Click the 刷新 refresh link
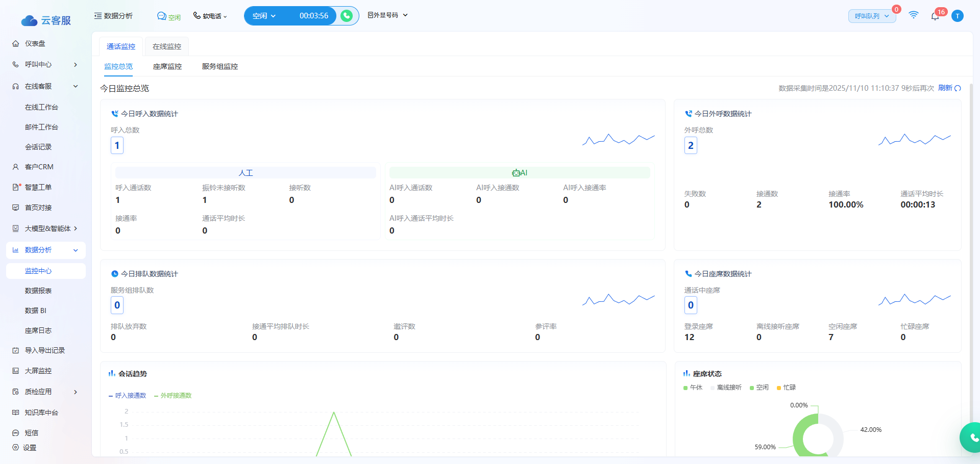Image resolution: width=980 pixels, height=464 pixels. (945, 88)
